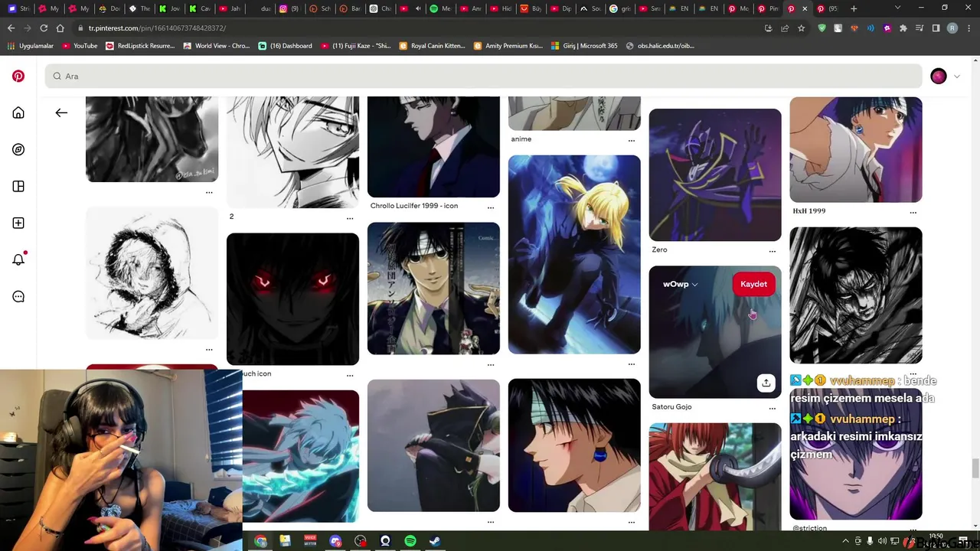Click the 'Satoru Gojo' pin title
The height and width of the screenshot is (551, 980).
tap(671, 407)
